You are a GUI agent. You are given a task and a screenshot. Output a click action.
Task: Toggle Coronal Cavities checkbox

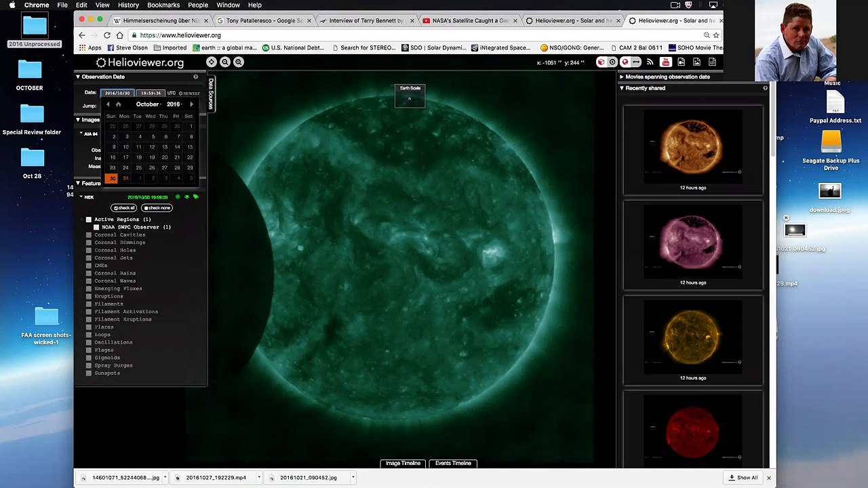89,235
